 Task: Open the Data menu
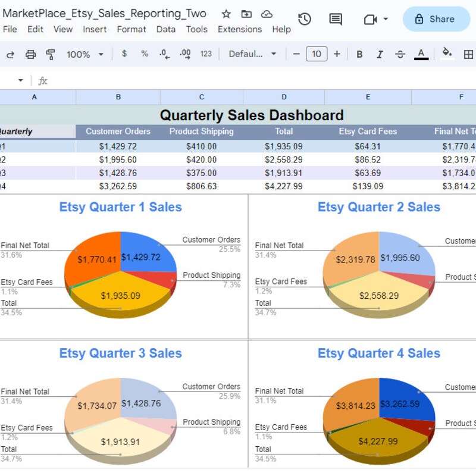click(166, 29)
